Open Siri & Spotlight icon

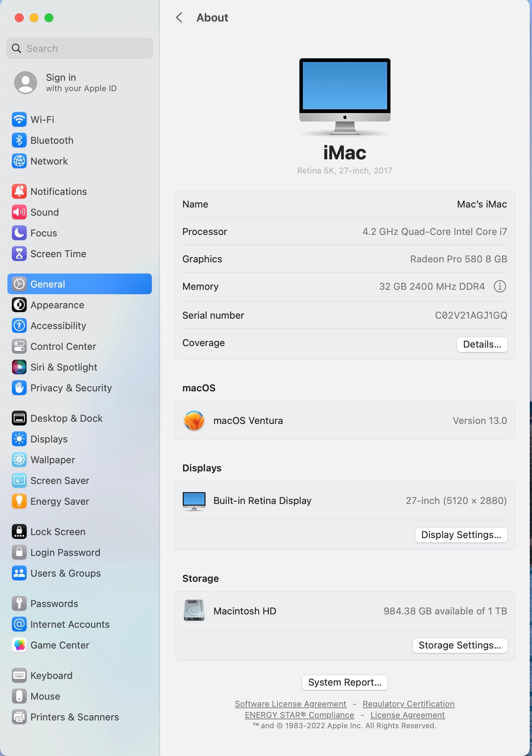coord(19,367)
